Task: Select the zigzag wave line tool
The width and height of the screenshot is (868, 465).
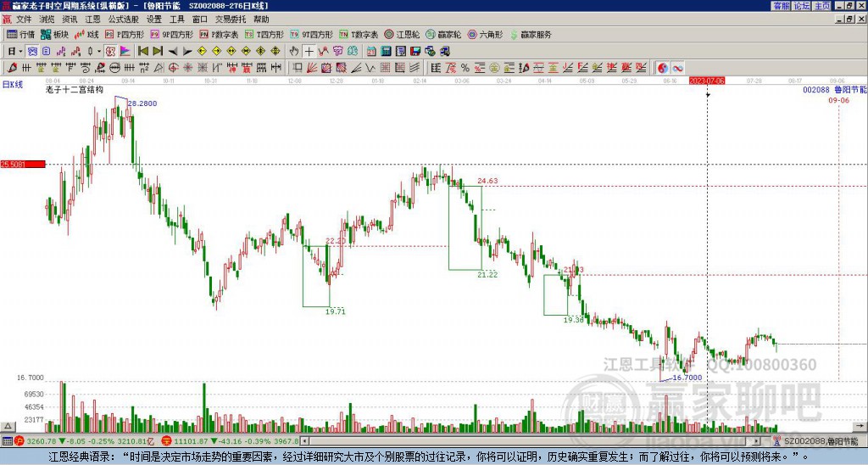Action: (371, 68)
